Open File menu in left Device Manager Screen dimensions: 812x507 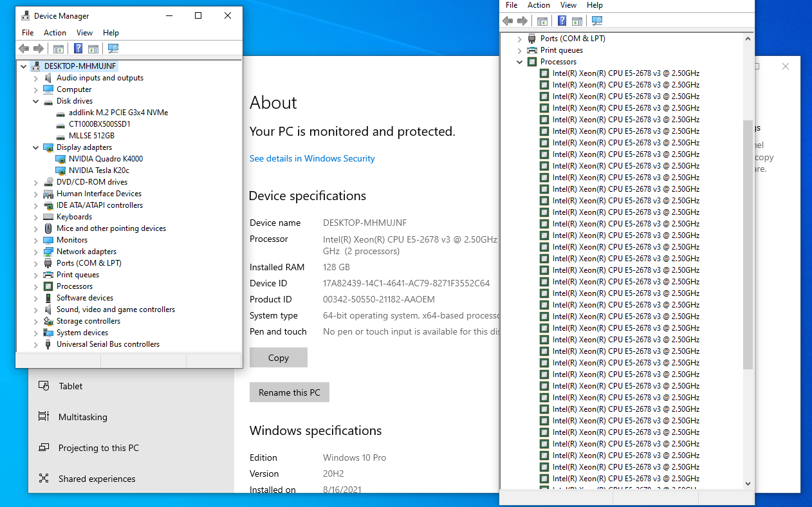coord(28,33)
